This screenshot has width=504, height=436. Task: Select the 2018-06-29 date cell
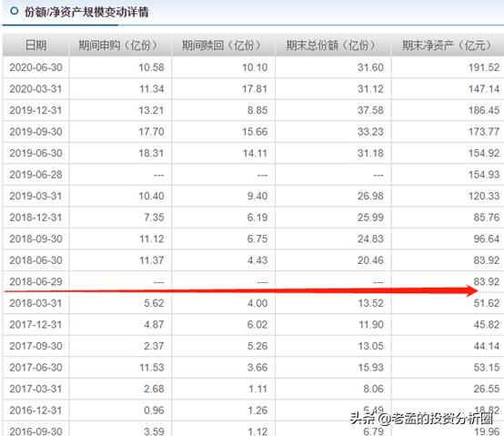tap(35, 281)
